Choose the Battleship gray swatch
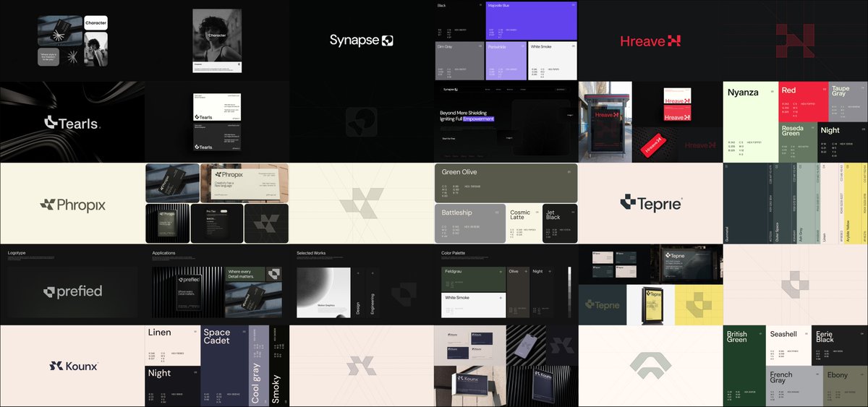This screenshot has width=868, height=407. pos(470,223)
